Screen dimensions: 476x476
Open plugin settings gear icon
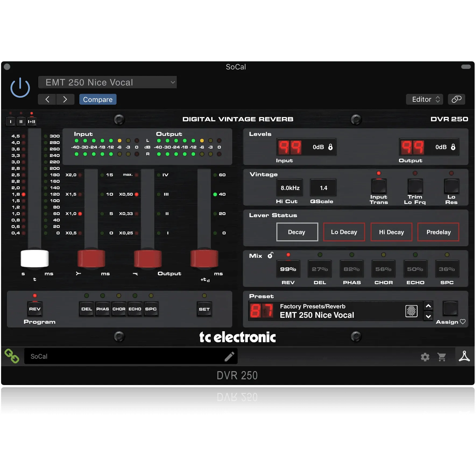[x=425, y=357]
